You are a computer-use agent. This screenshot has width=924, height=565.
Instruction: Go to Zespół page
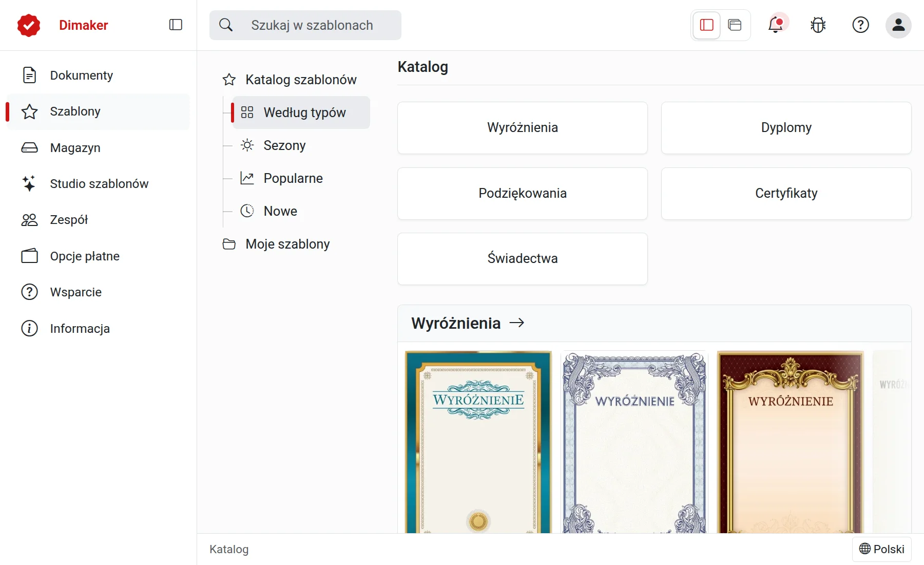tap(98, 220)
